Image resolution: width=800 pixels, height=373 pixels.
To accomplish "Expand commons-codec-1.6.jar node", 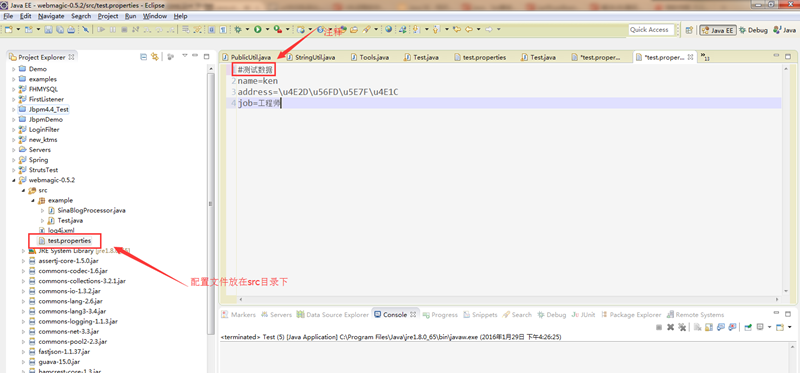I will pyautogui.click(x=23, y=271).
